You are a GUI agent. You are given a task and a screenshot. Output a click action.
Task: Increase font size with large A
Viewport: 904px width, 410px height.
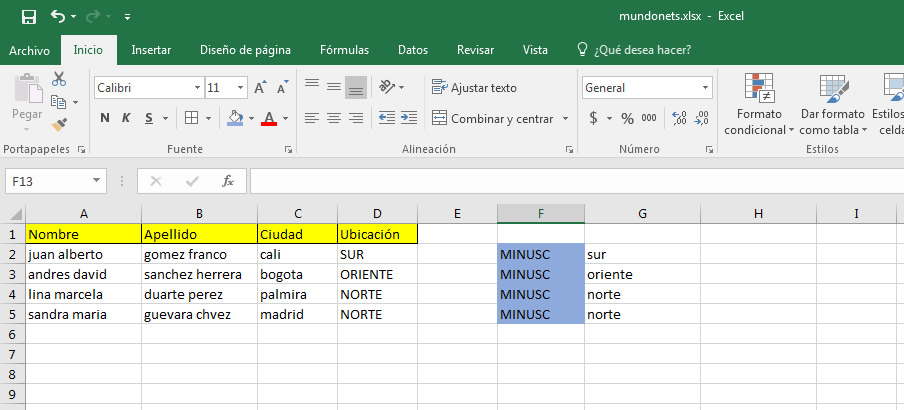coord(261,88)
